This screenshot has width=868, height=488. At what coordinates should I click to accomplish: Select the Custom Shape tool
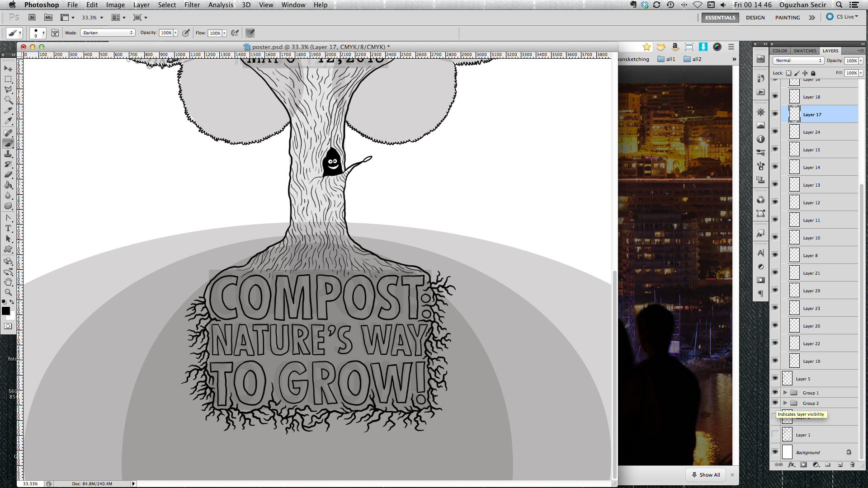pos(8,249)
